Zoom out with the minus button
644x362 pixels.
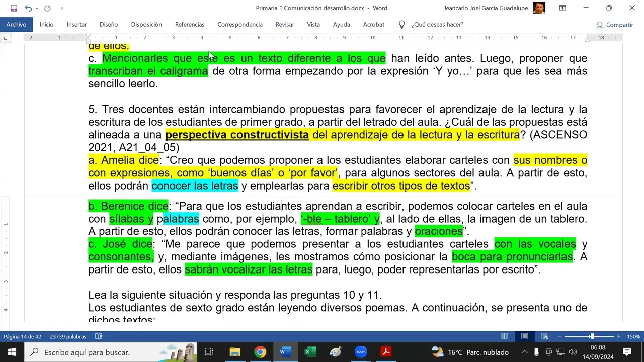tap(559, 336)
